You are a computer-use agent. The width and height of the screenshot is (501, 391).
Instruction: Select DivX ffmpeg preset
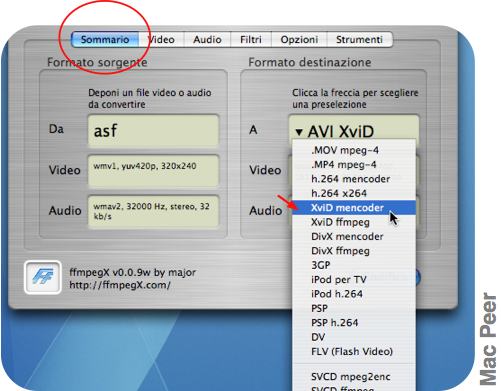click(x=354, y=251)
